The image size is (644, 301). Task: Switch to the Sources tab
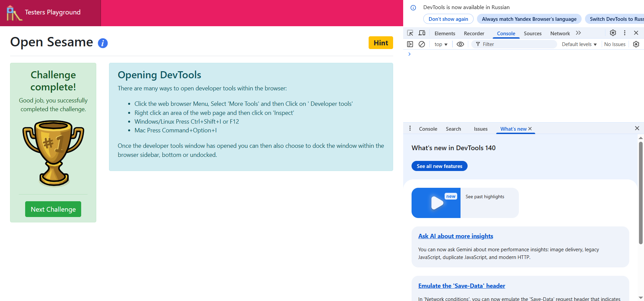pos(533,33)
